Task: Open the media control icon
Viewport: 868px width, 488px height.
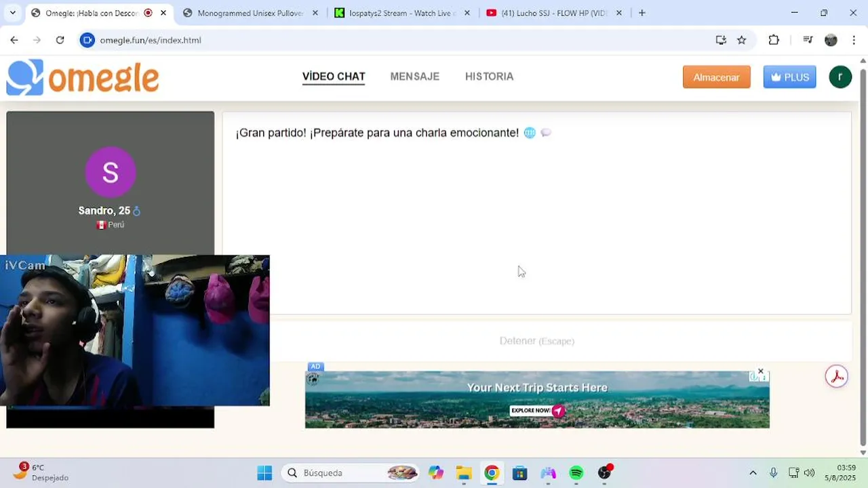Action: point(808,40)
